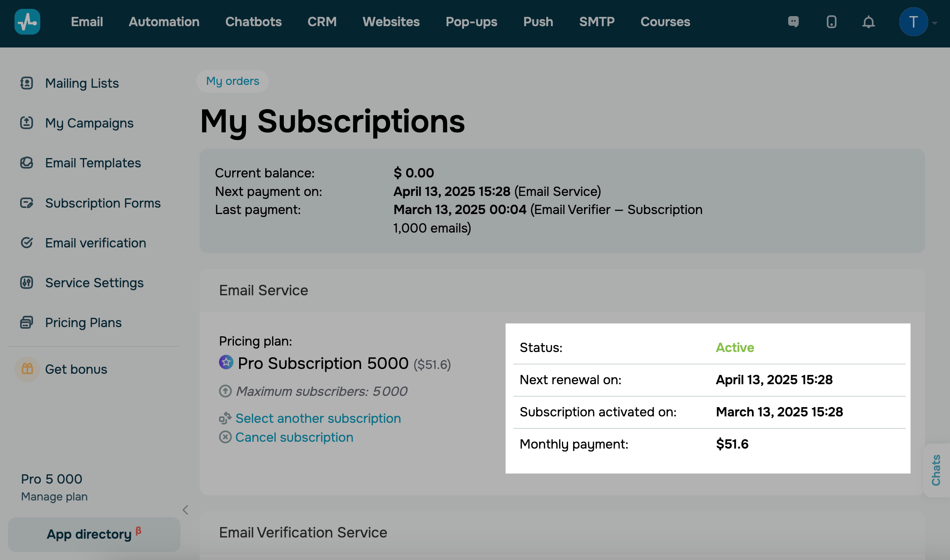The image size is (950, 560).
Task: Open Manage plan for Pro 5 000
Action: click(54, 496)
